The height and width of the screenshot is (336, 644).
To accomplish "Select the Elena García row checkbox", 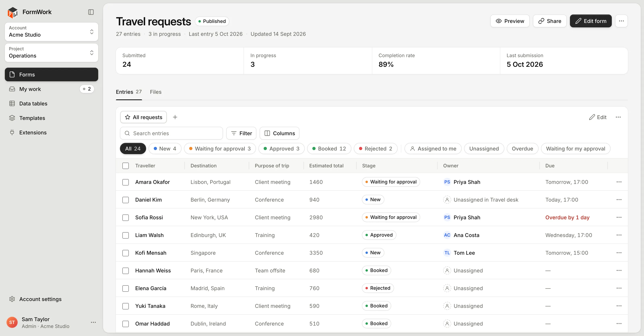I will point(126,289).
